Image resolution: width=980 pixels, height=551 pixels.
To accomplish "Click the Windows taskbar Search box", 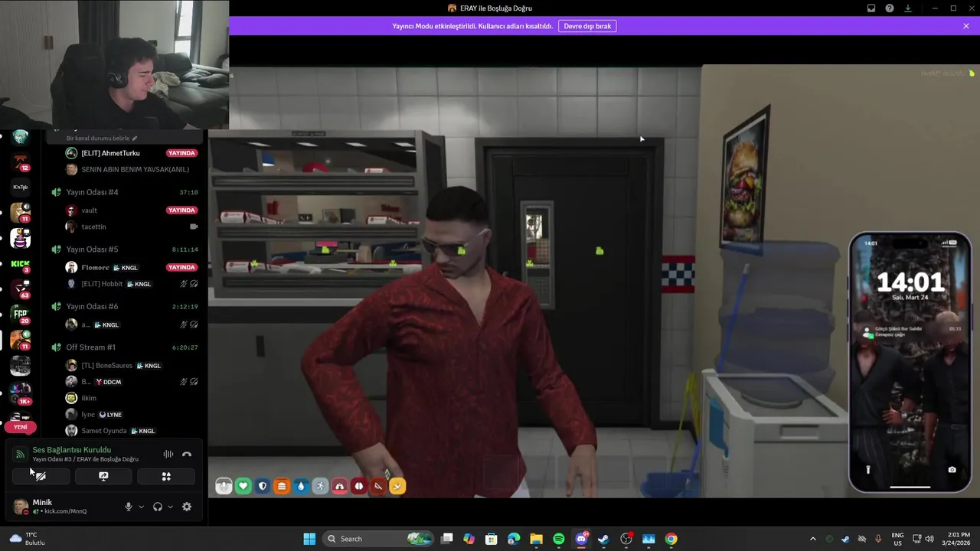I will coord(378,539).
